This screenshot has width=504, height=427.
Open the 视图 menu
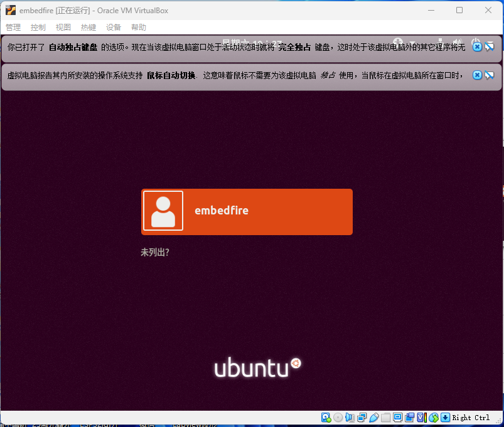click(63, 28)
